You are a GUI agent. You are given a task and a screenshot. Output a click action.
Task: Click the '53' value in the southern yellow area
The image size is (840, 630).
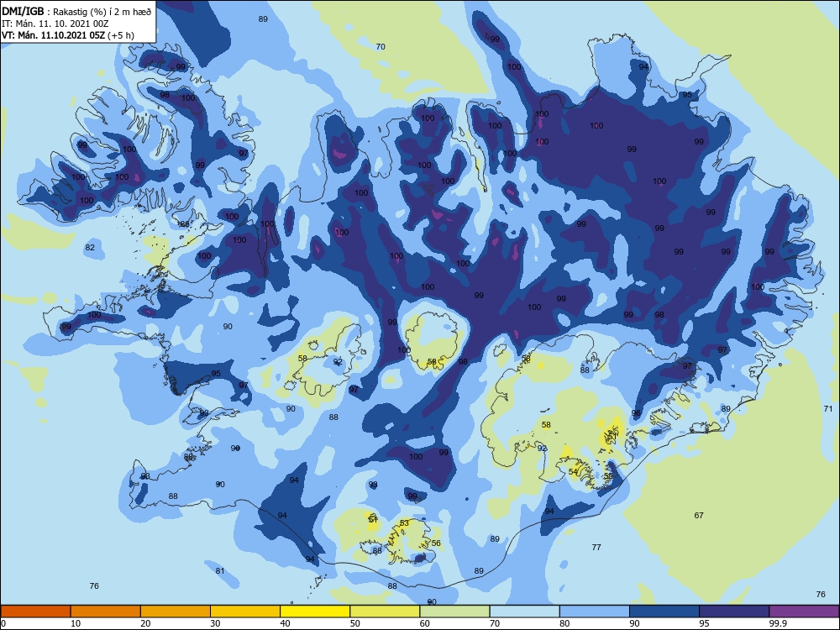[x=404, y=522]
